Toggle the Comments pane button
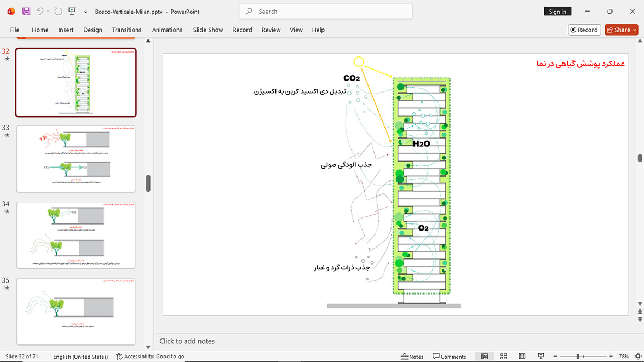 tap(449, 356)
